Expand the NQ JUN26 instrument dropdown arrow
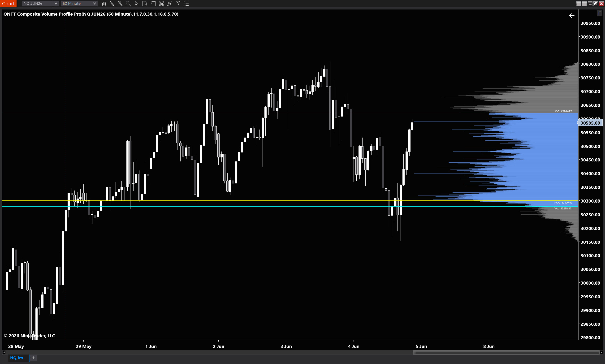Image resolution: width=605 pixels, height=364 pixels. pyautogui.click(x=56, y=4)
